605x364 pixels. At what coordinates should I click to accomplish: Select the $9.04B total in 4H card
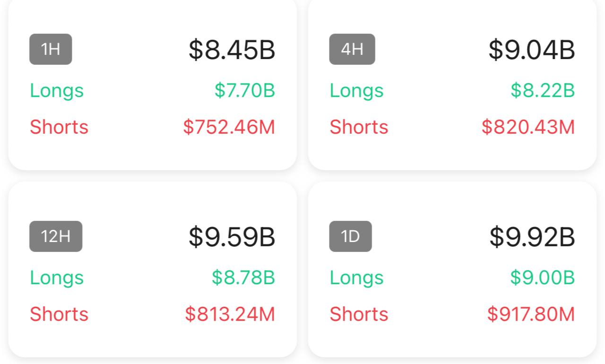(x=531, y=50)
